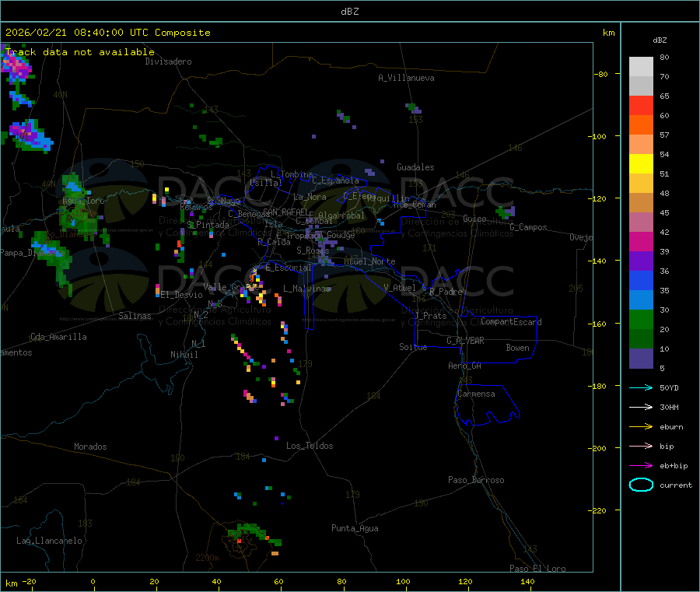Click the 5 dBZ dark violet swatch
The image size is (700, 592).
(x=641, y=359)
